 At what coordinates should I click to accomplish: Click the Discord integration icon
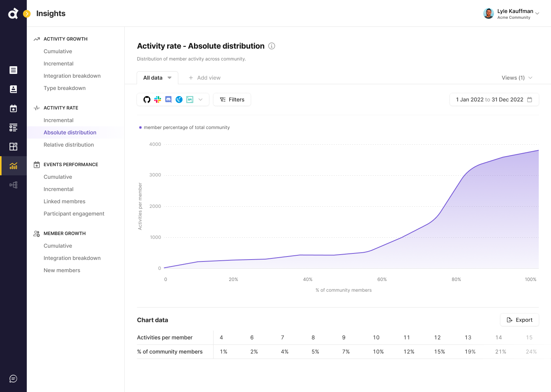(168, 100)
